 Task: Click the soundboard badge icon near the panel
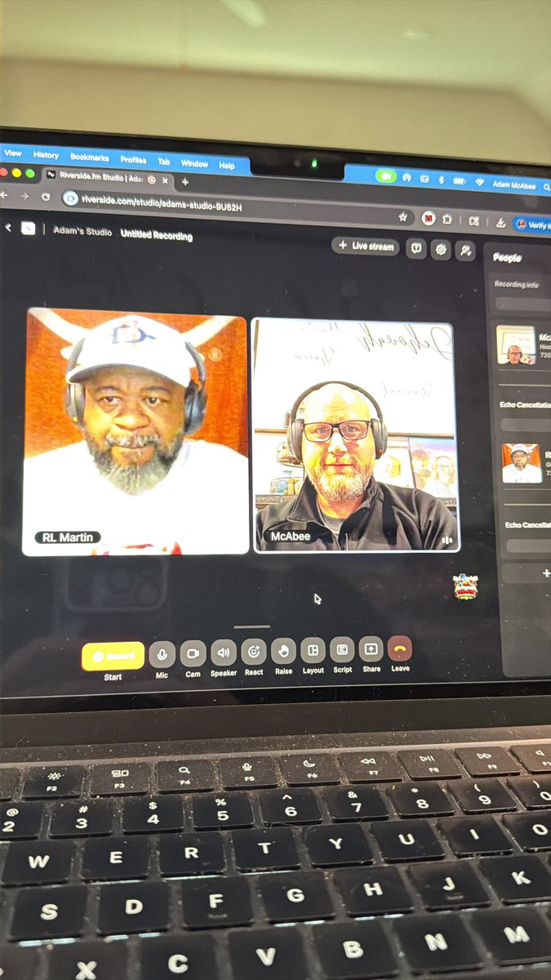(x=465, y=586)
